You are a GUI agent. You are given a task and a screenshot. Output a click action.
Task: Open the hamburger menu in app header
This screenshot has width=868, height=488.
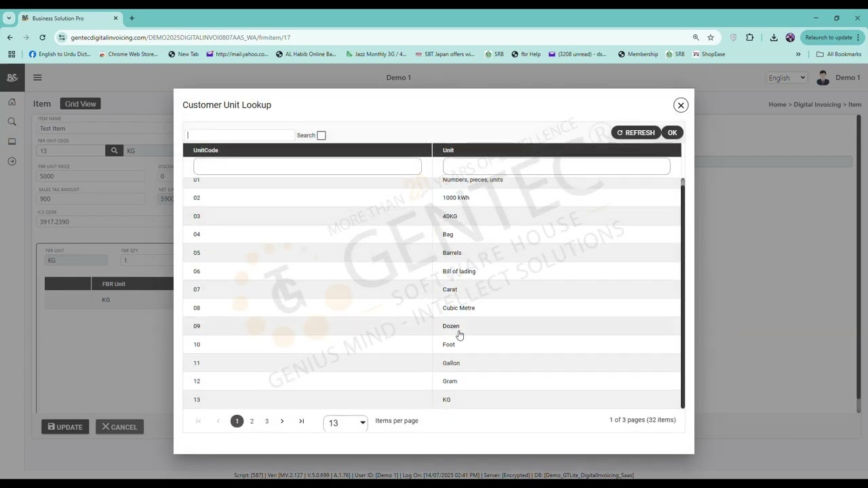click(x=37, y=77)
